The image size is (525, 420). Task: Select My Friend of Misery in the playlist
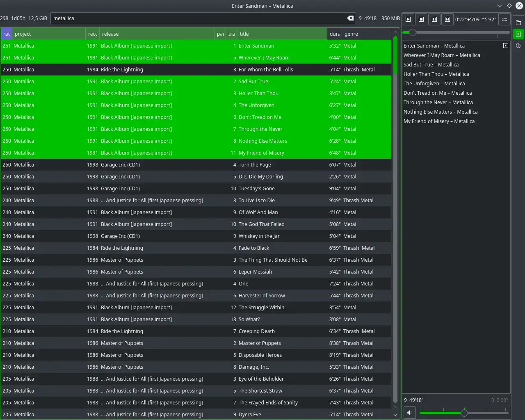coord(456,121)
